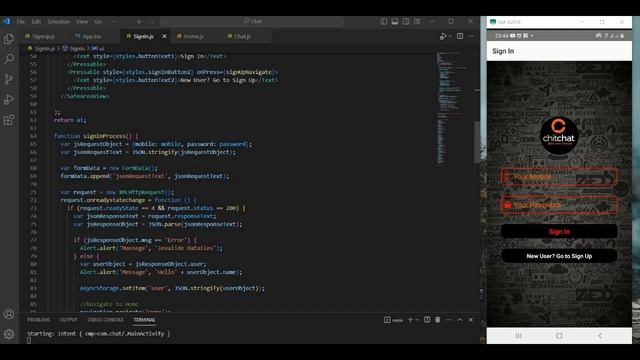Open the Search view in activity bar
640x360 pixels.
point(9,59)
